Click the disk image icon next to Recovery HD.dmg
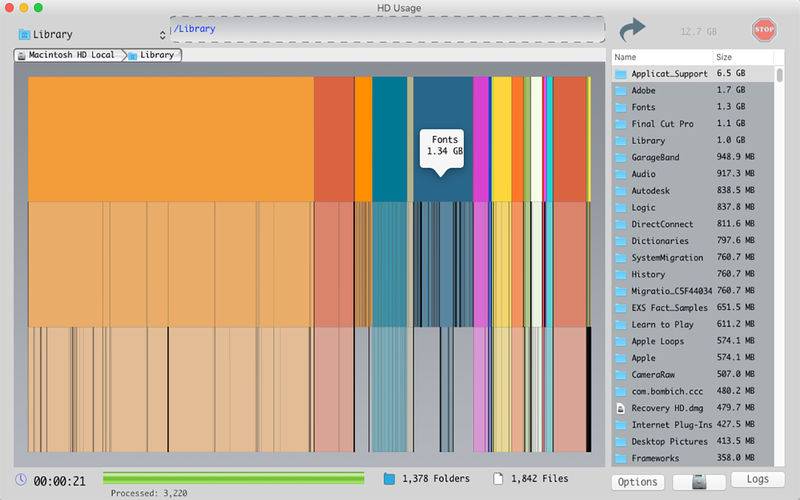Viewport: 800px width, 500px height. click(x=620, y=409)
